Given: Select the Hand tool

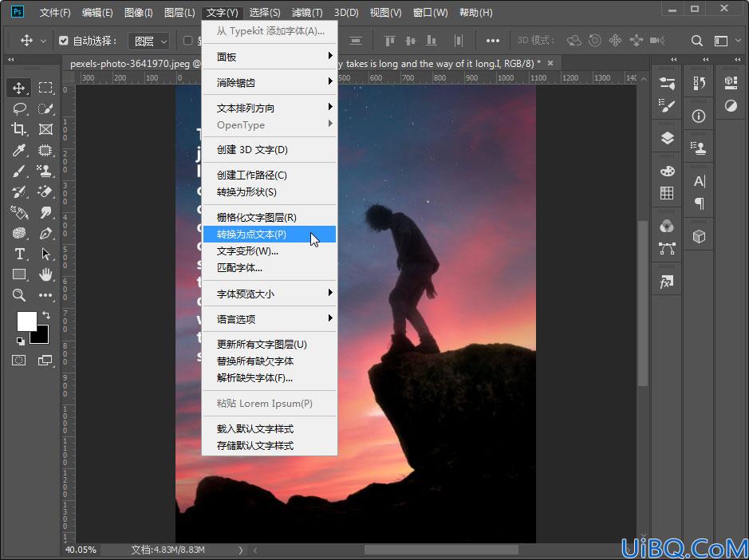Looking at the screenshot, I should click(45, 274).
